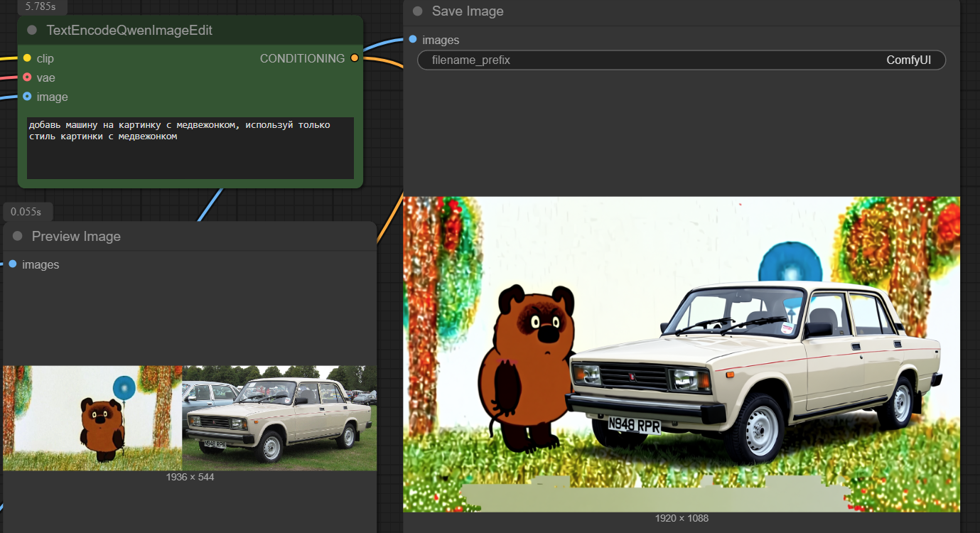980x533 pixels.
Task: Click the orange CONDITIONING output socket
Action: coord(355,58)
